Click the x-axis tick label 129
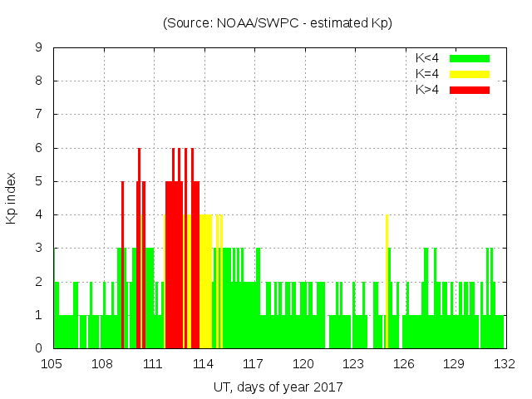 click(x=454, y=364)
